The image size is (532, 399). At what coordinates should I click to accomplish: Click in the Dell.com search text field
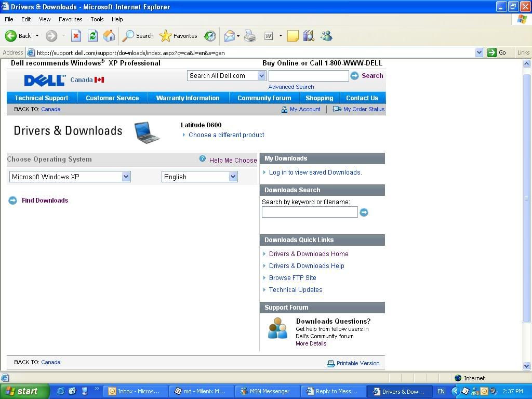309,76
